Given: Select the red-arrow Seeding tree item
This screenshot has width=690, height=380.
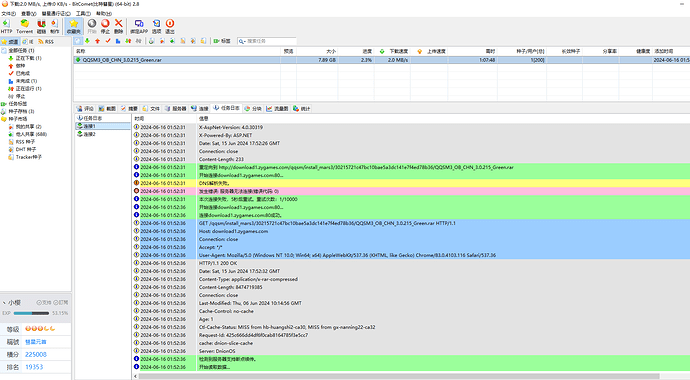Looking at the screenshot, I should [x=17, y=66].
